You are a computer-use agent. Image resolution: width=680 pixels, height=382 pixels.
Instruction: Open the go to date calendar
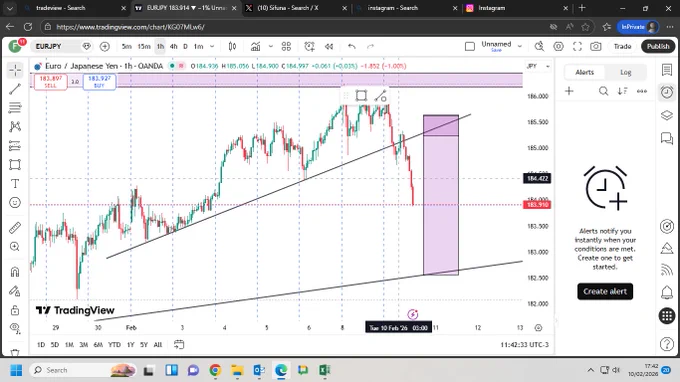[x=179, y=345]
